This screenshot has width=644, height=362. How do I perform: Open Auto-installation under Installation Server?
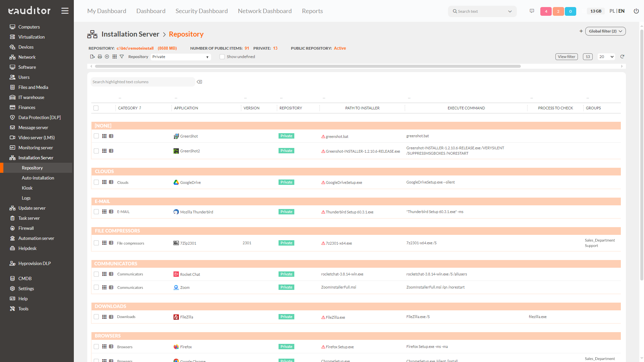[38, 178]
